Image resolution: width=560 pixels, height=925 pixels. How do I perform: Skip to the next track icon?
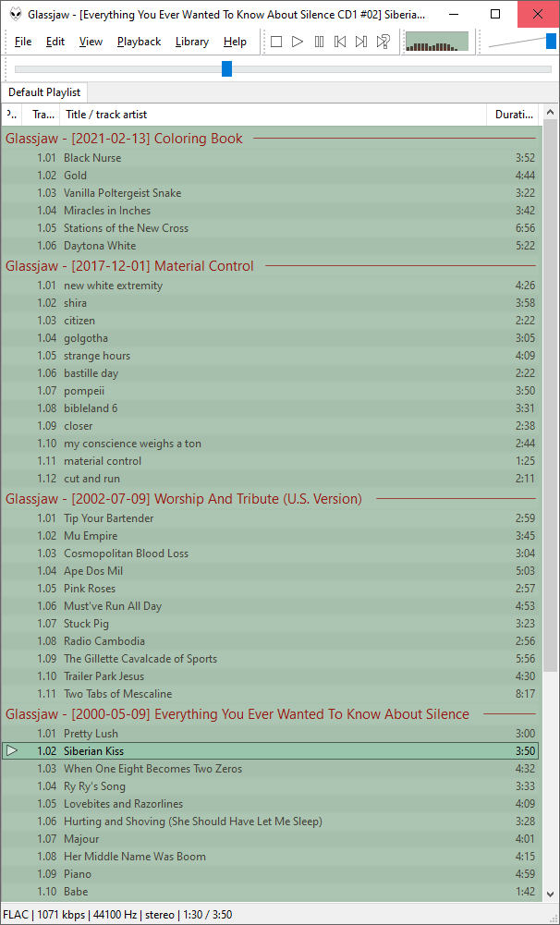[x=361, y=42]
